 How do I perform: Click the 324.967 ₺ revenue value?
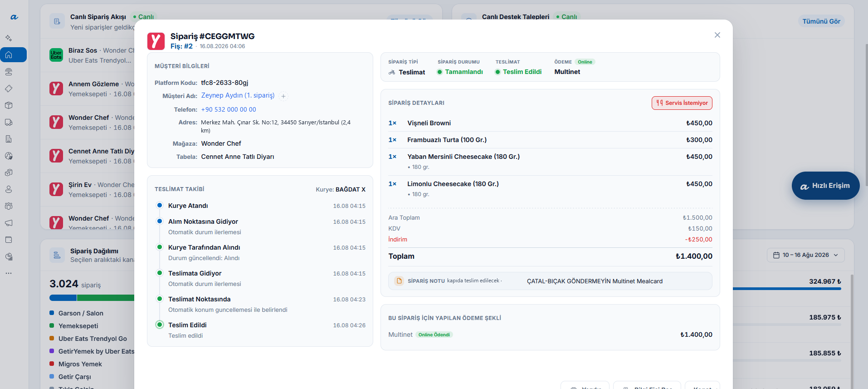(x=825, y=281)
